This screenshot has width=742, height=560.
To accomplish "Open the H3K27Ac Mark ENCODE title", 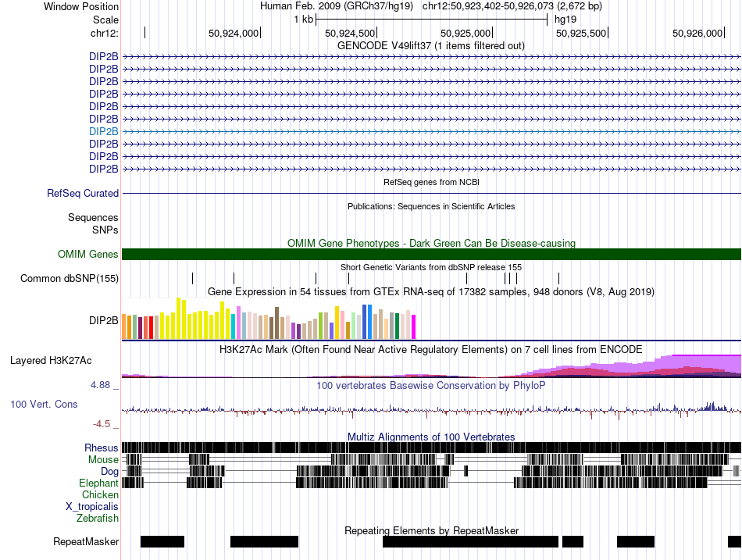I will (x=431, y=350).
